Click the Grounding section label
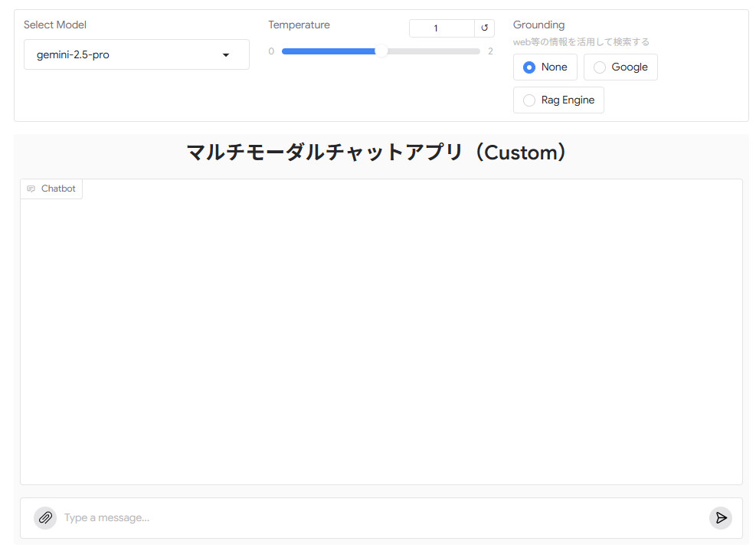Screen dimensions: 756x548 click(538, 25)
